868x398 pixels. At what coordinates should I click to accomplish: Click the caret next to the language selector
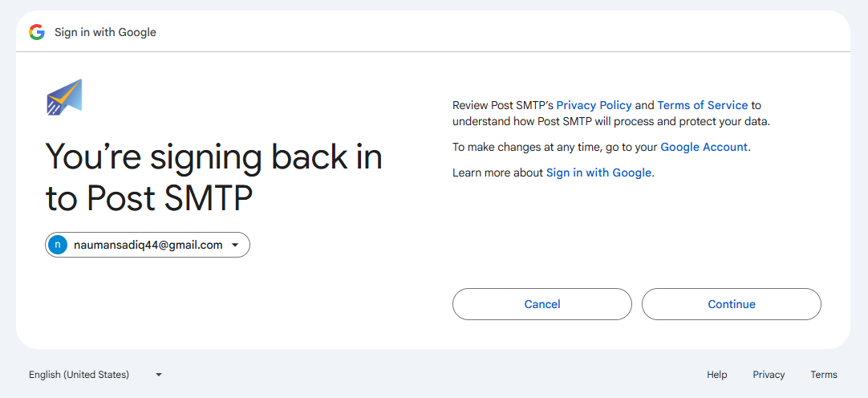coord(159,375)
